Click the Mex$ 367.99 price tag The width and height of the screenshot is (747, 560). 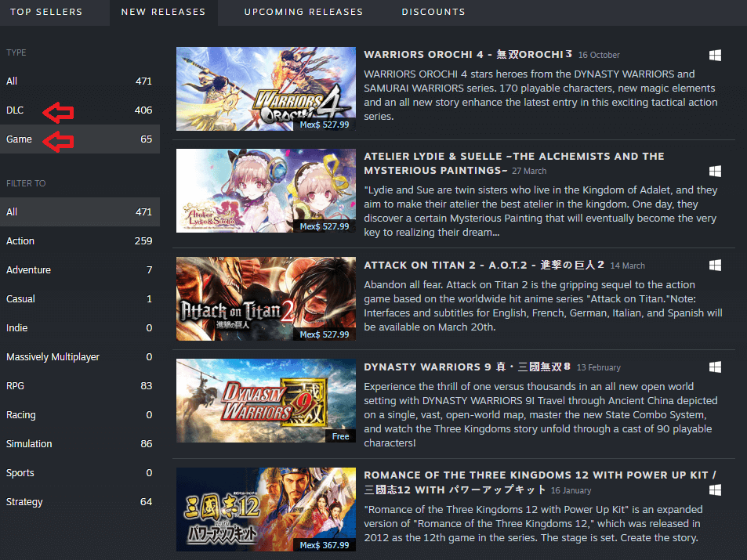point(325,545)
